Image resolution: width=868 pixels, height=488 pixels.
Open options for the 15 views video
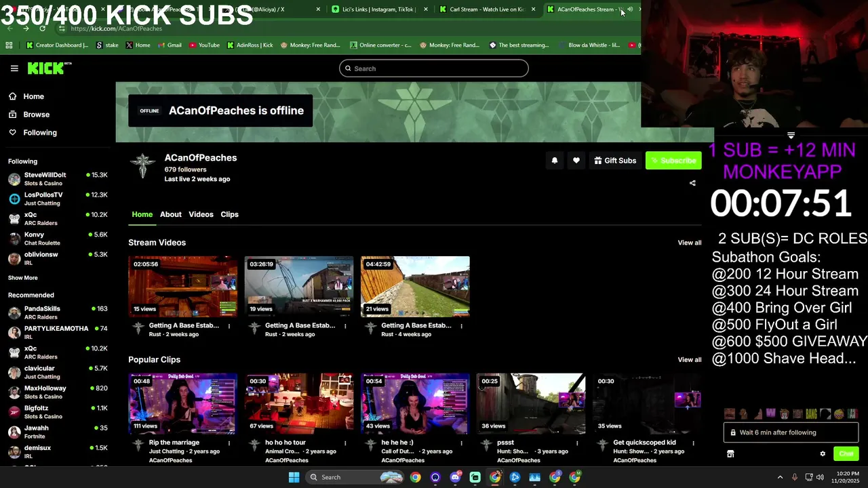(229, 326)
